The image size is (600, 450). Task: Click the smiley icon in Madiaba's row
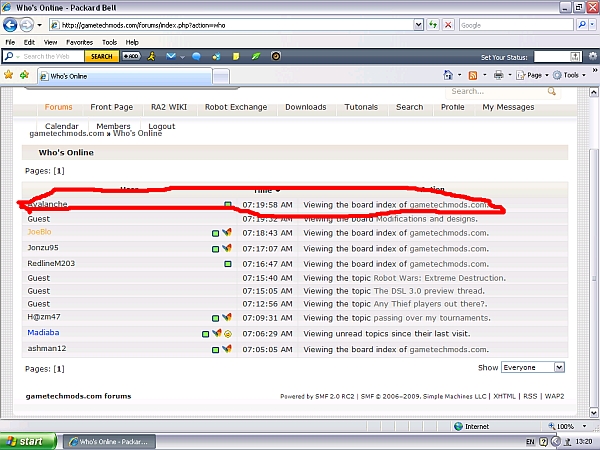[228, 334]
